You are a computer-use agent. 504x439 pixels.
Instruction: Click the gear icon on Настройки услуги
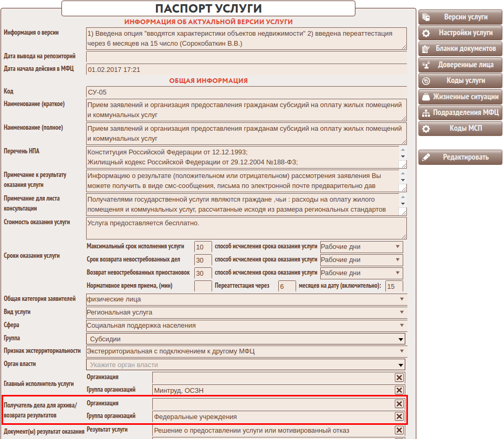[x=426, y=33]
